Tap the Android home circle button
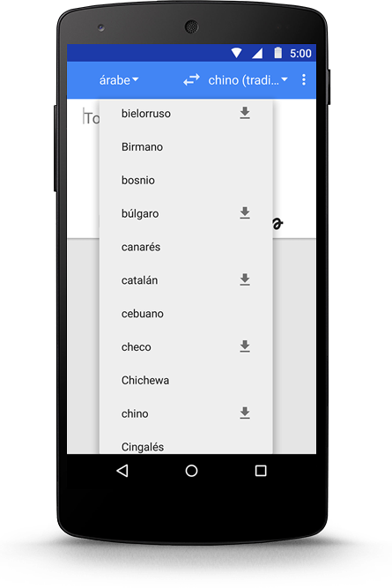The width and height of the screenshot is (392, 588). (191, 471)
